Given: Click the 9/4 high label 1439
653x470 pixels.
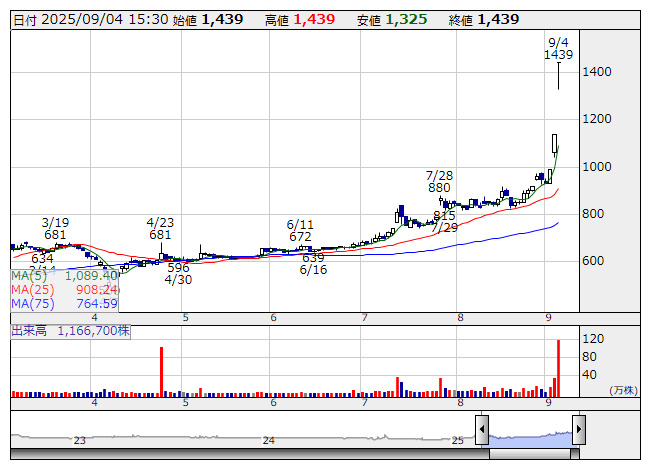Looking at the screenshot, I should pos(558,55).
